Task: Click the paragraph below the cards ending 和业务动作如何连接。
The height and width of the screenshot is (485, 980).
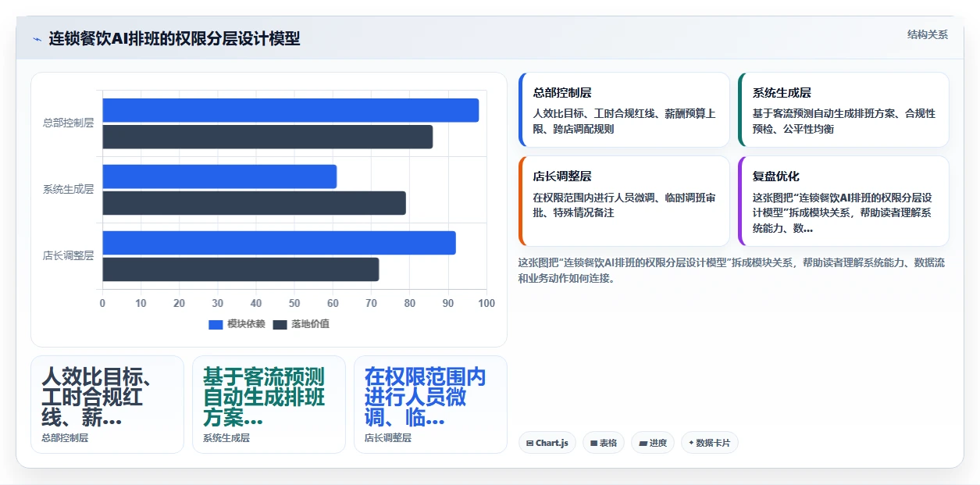Action: pyautogui.click(x=732, y=270)
